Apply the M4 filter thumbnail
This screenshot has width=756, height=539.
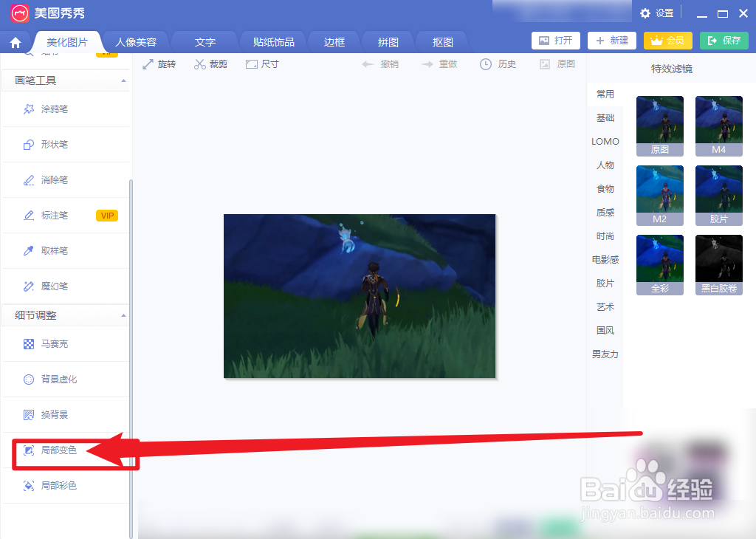pos(719,126)
